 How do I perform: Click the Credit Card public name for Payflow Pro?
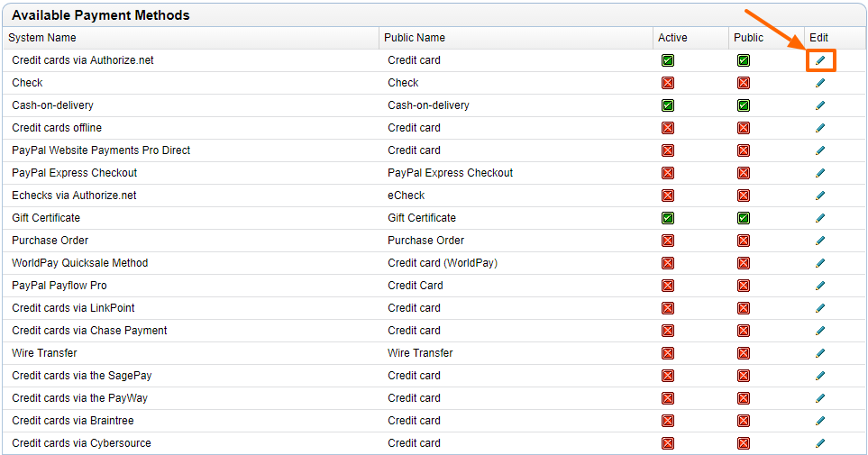(x=416, y=286)
